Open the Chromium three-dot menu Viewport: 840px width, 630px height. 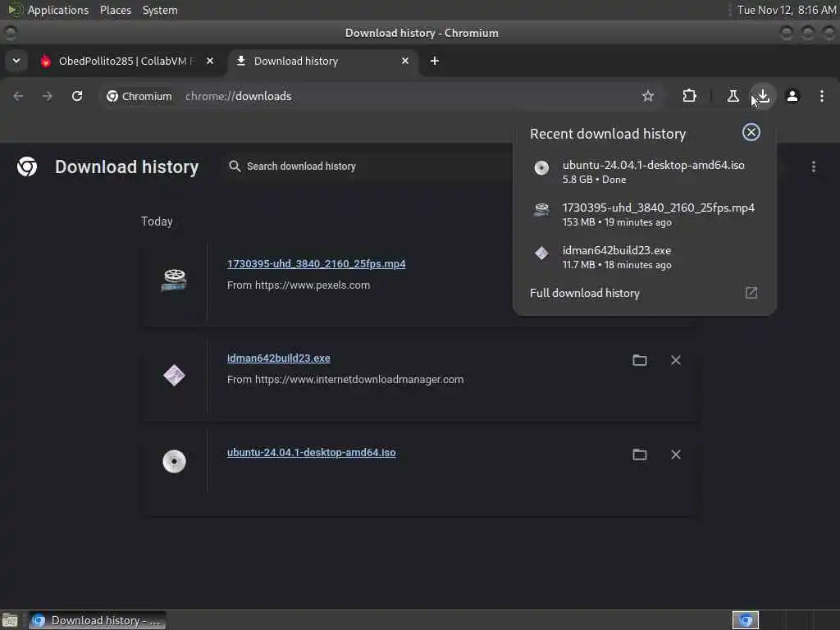tap(822, 96)
